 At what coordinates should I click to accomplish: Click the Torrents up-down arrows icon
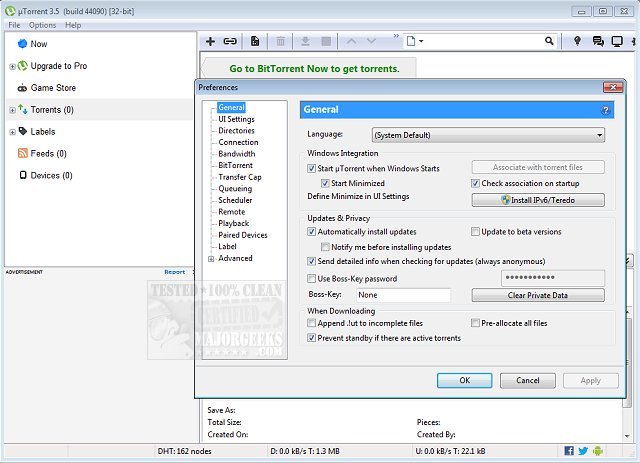[23, 109]
